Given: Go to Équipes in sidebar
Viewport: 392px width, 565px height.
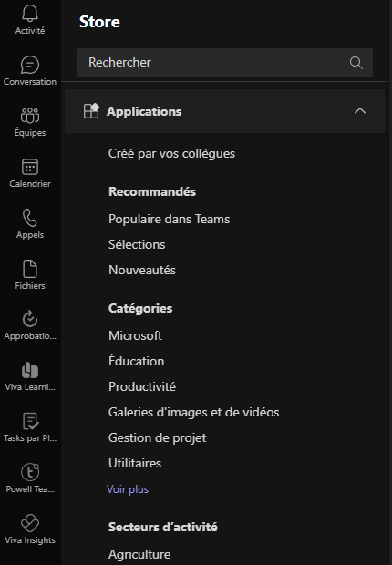Looking at the screenshot, I should tap(30, 116).
